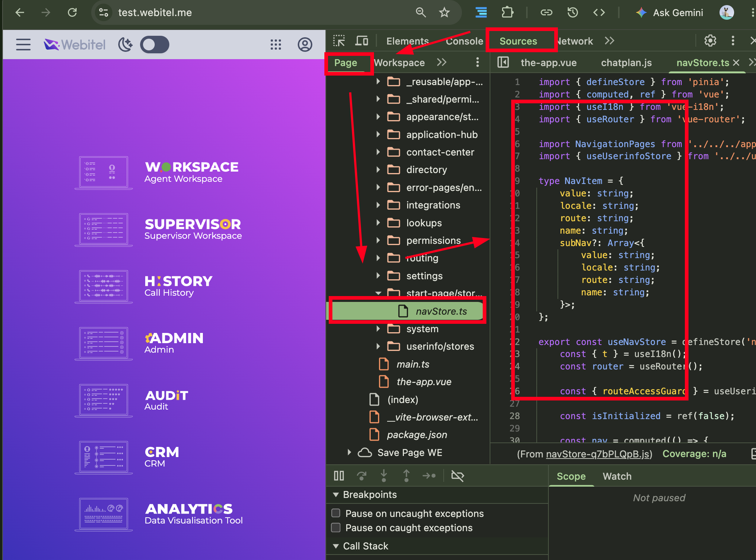
Task: Reload the page with the refresh icon
Action: [72, 13]
